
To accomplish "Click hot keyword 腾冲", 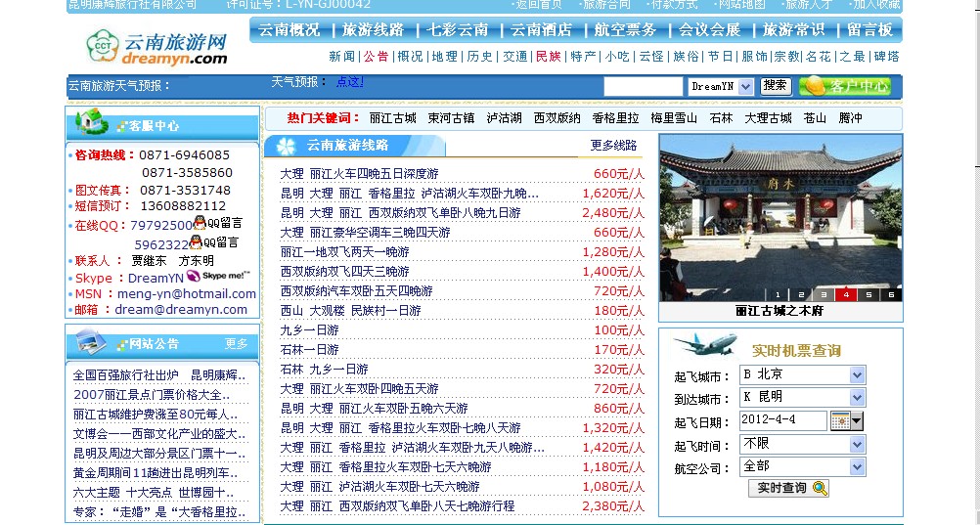I will point(851,118).
